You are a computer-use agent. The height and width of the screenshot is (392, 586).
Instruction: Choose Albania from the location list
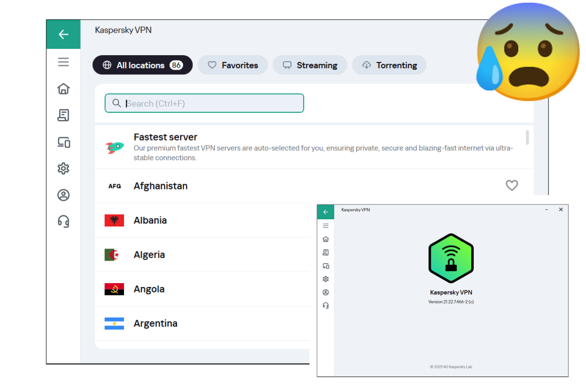coord(202,220)
